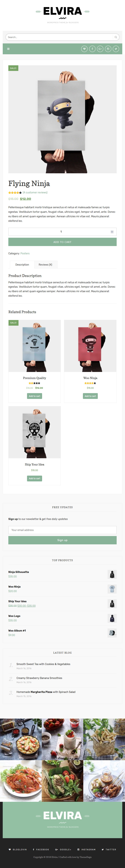Open Creamy Strawberry Banana Smoothies post
125x868 pixels.
tap(39, 678)
